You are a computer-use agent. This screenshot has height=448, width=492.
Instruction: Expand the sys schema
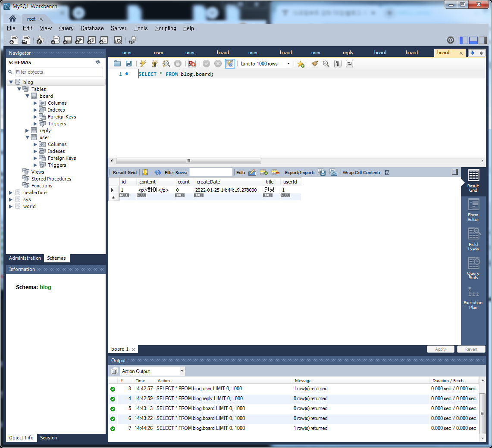click(11, 199)
